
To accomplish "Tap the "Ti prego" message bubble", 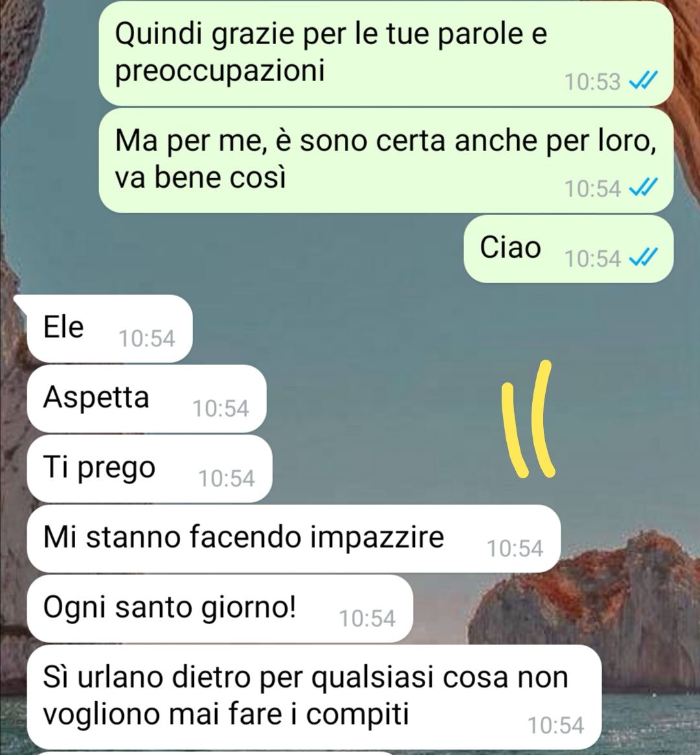I will tap(150, 469).
